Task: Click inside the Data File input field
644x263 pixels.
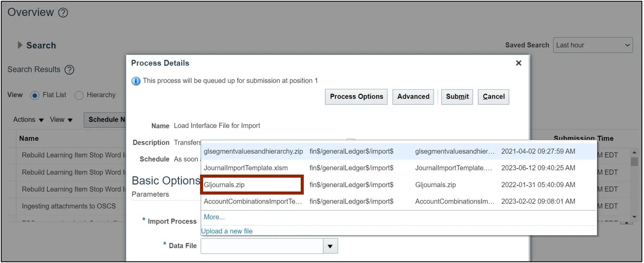Action: 262,246
